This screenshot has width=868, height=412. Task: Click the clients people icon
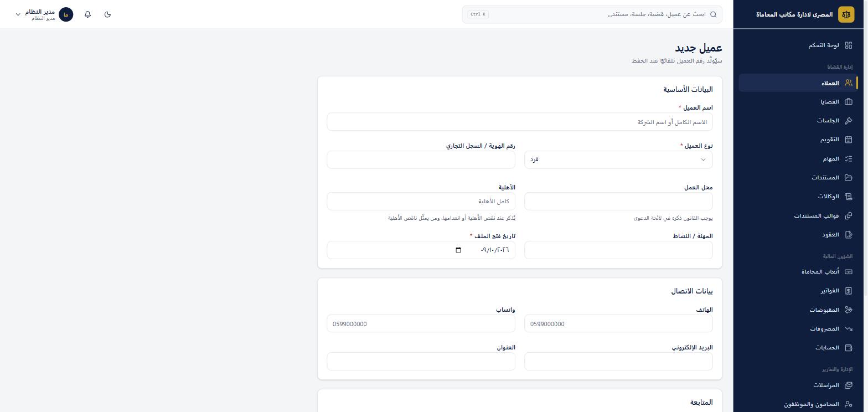[x=849, y=83]
